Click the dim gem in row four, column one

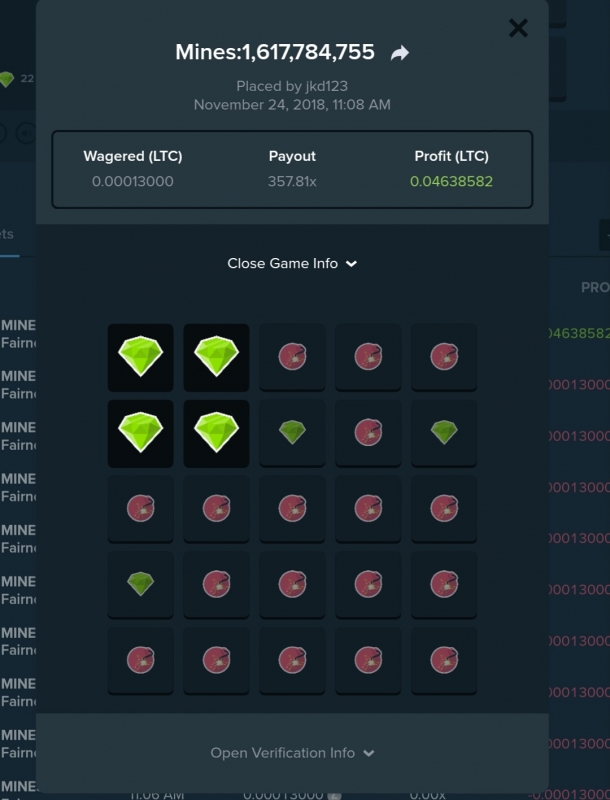tap(140, 585)
